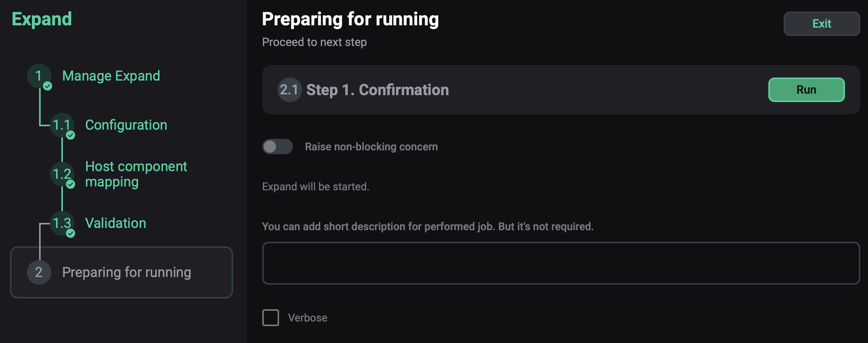Viewport: 868px width, 343px height.
Task: Open the Host component mapping step
Action: (x=136, y=174)
